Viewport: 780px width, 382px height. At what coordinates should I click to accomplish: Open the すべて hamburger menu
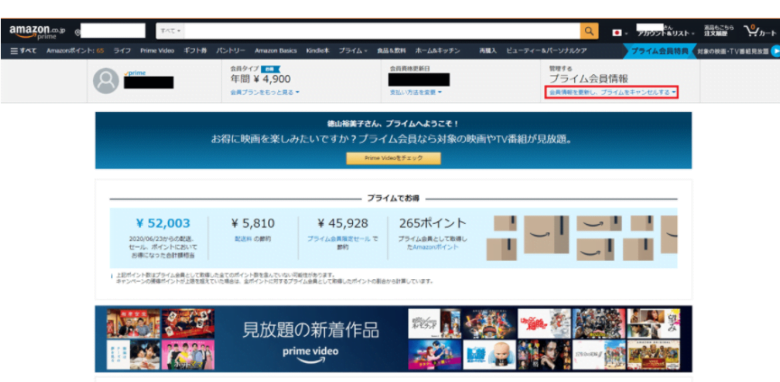23,51
